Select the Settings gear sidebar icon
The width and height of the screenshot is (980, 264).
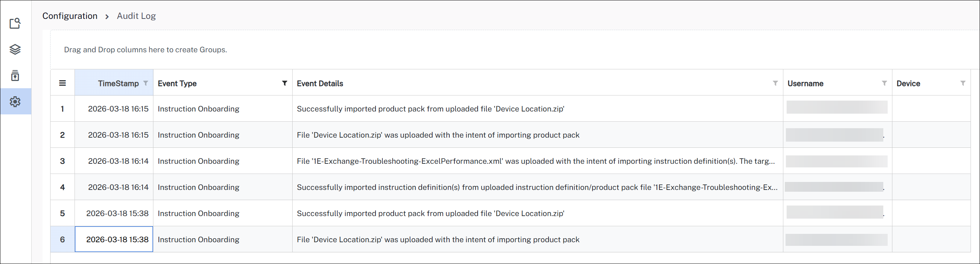click(x=15, y=101)
